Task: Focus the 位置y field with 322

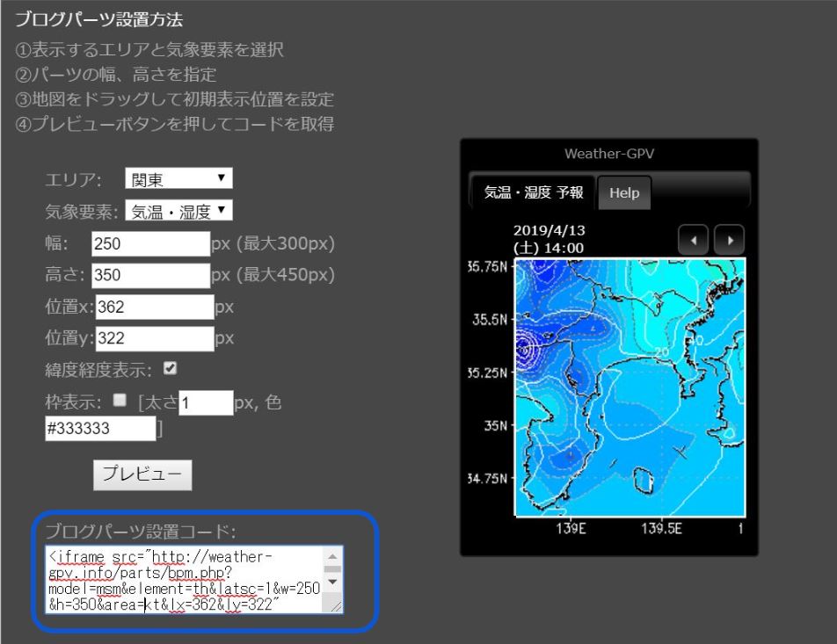Action: [x=155, y=338]
